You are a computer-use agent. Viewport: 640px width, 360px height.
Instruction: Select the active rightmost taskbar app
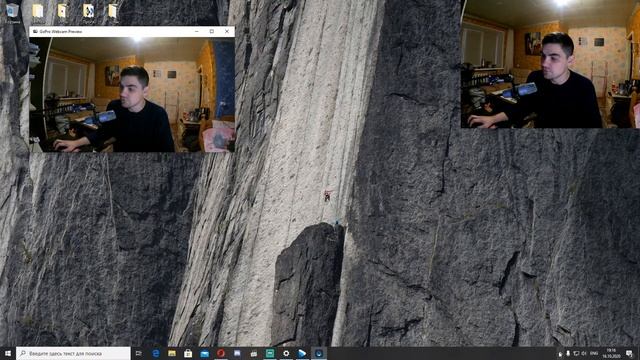pos(319,353)
